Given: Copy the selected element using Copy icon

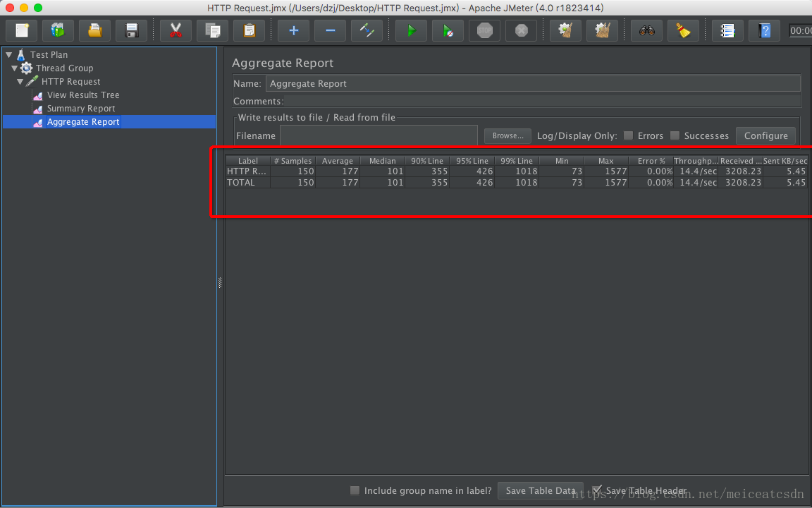Looking at the screenshot, I should tap(212, 30).
